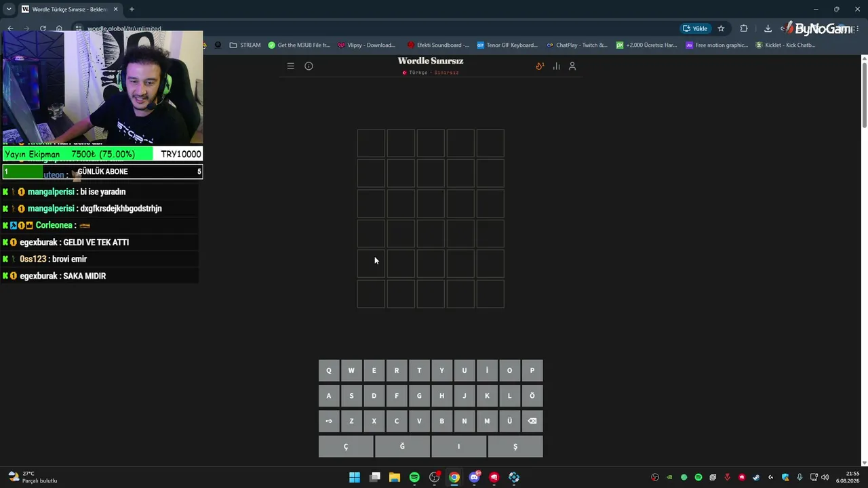The image size is (868, 488).
Task: Tap the R key on the keyboard
Action: pyautogui.click(x=397, y=371)
